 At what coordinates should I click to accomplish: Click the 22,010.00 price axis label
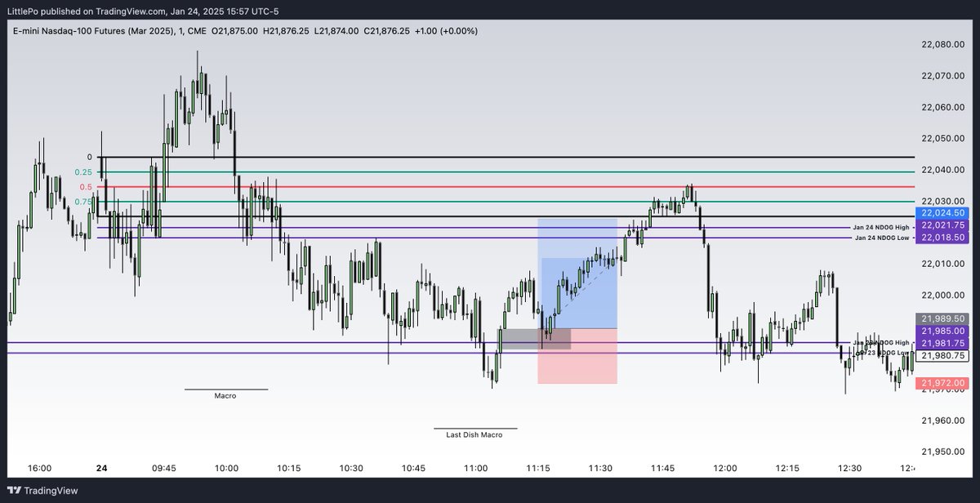click(x=944, y=264)
